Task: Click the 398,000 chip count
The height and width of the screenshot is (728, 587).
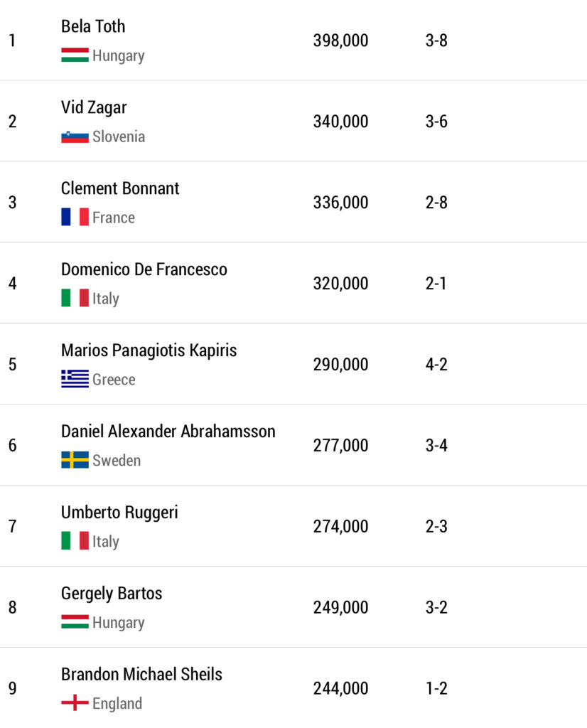Action: tap(340, 41)
